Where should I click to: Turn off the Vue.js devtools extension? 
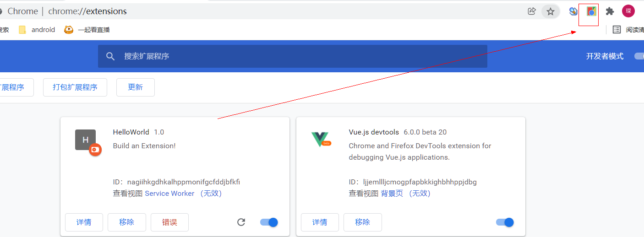point(505,222)
